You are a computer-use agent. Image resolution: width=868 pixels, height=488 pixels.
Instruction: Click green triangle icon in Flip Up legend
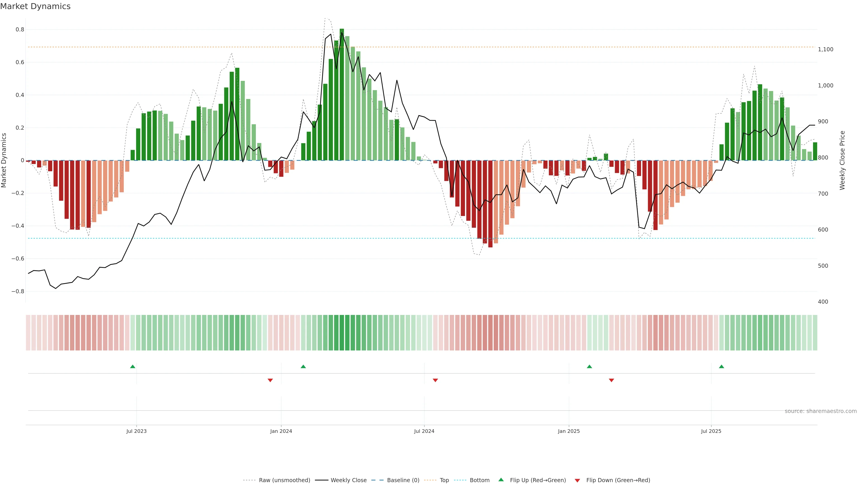pos(501,480)
